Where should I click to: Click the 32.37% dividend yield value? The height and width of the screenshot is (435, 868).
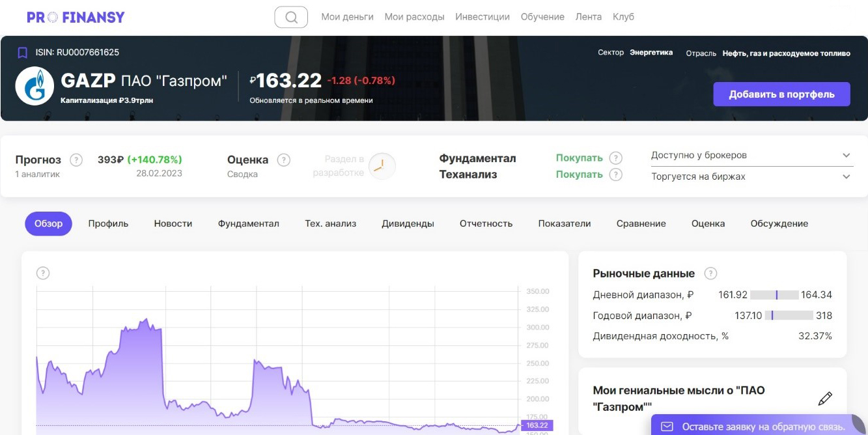(815, 337)
